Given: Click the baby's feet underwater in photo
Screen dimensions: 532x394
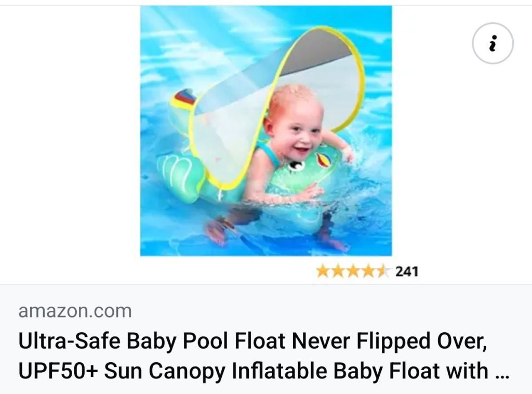Looking at the screenshot, I should coord(217,231).
